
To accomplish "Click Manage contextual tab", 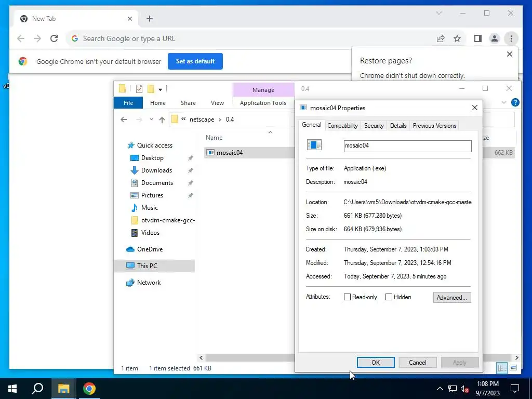I will [263, 90].
